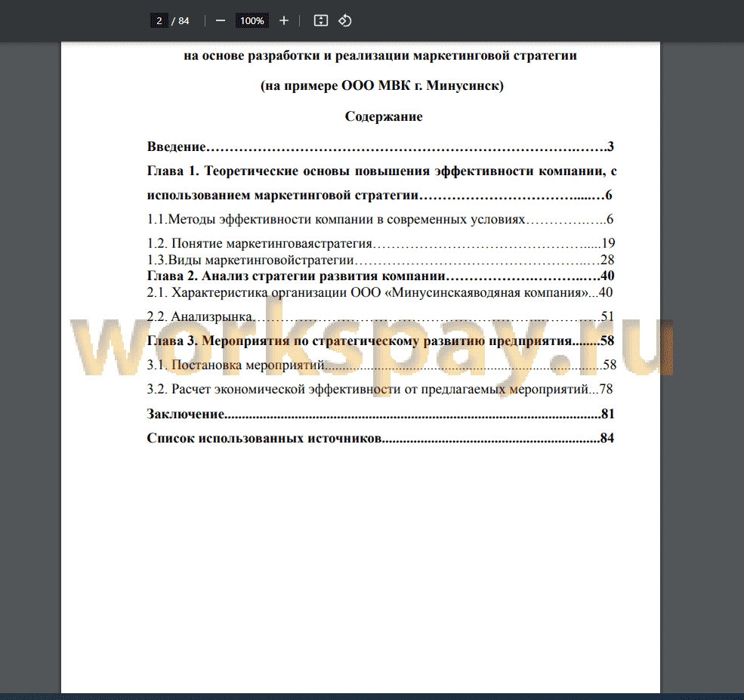Toggle the fit to page button
Image resolution: width=744 pixels, height=700 pixels.
point(321,21)
